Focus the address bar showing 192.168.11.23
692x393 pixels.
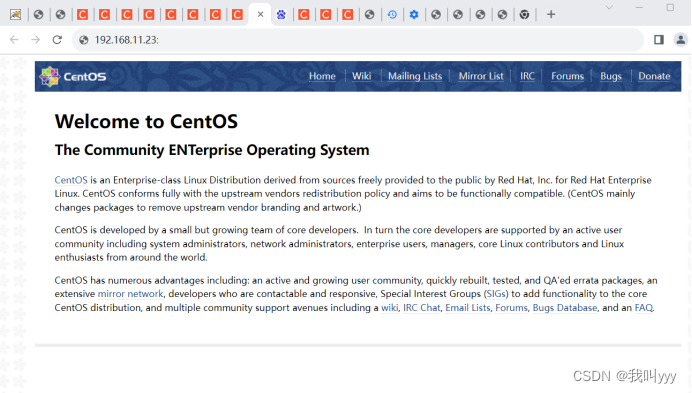point(357,40)
